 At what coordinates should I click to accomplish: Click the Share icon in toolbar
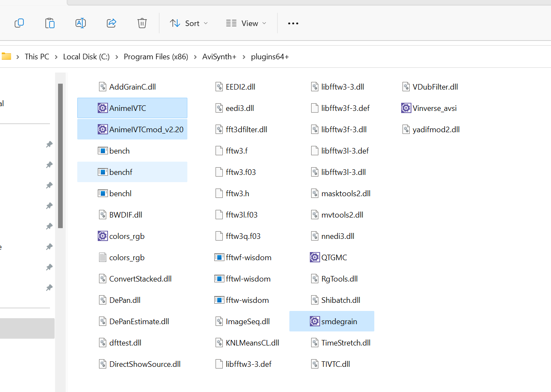point(111,23)
